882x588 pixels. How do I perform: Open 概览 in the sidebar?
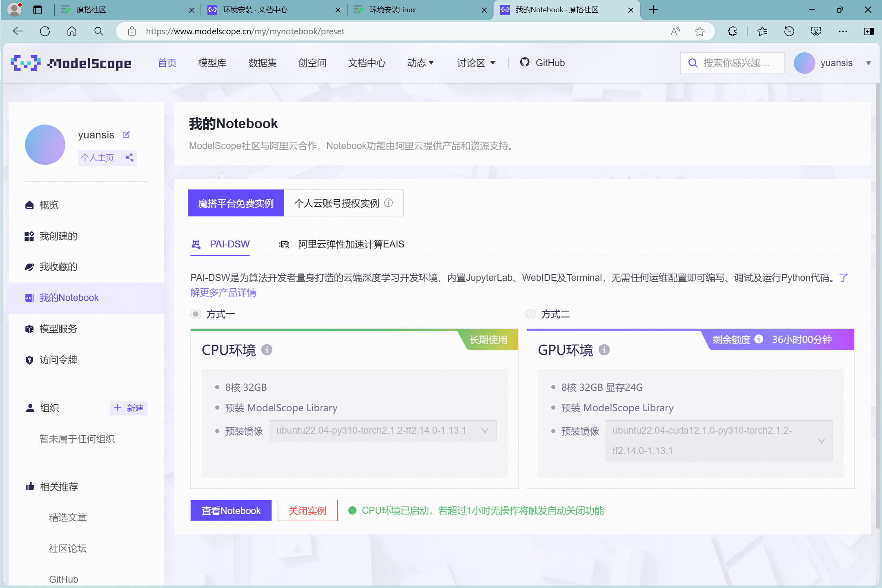(x=86, y=205)
